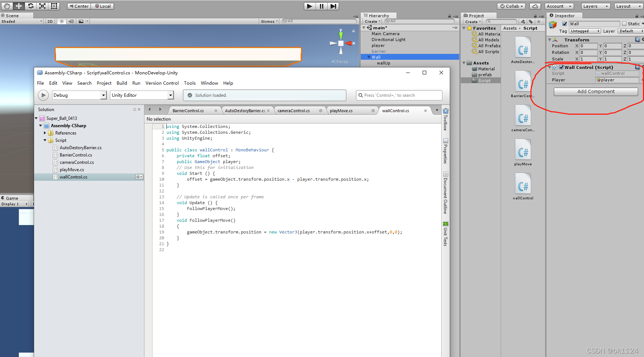Select barrier in Hierarchy
The height and width of the screenshot is (357, 644).
tap(379, 51)
